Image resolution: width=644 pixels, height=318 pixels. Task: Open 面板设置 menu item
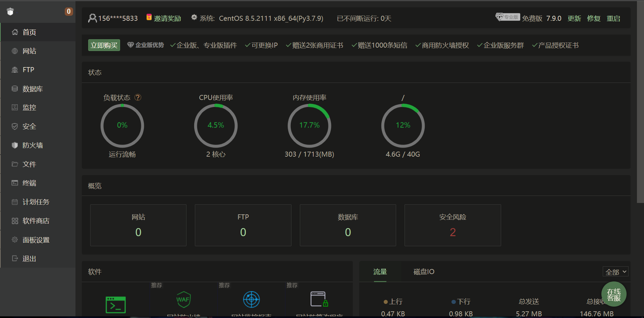[x=38, y=240]
